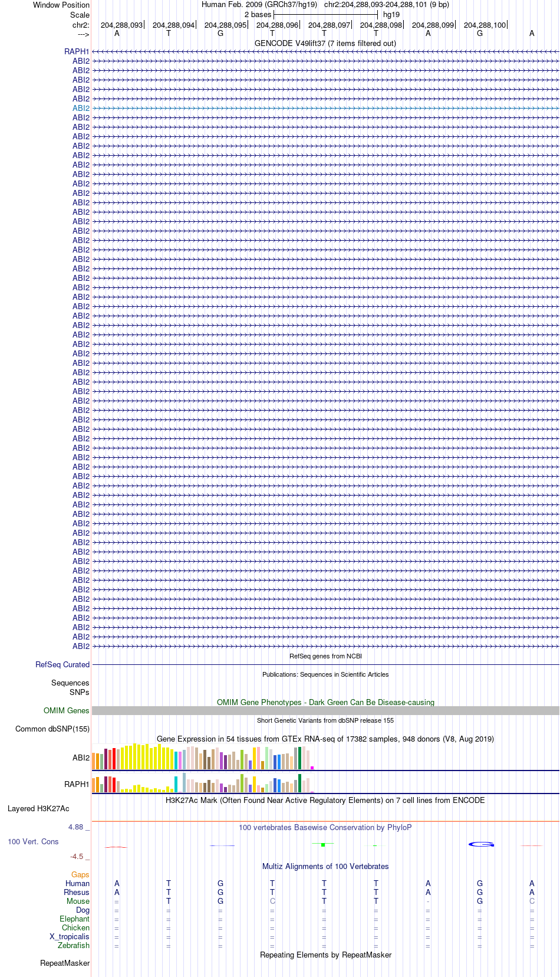Click Multiz Alignments of 100 Vertebrates title
The width and height of the screenshot is (560, 977).
tap(325, 866)
